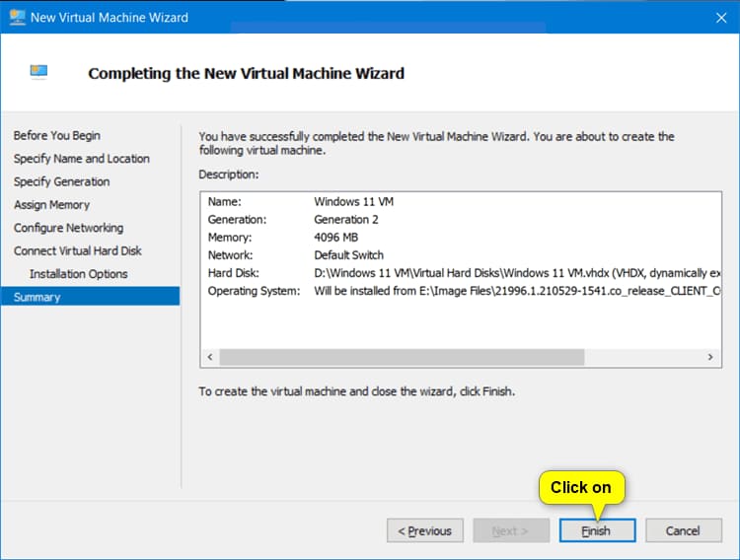The height and width of the screenshot is (560, 740).
Task: Click the Hard Disk path line in the description
Action: (513, 273)
